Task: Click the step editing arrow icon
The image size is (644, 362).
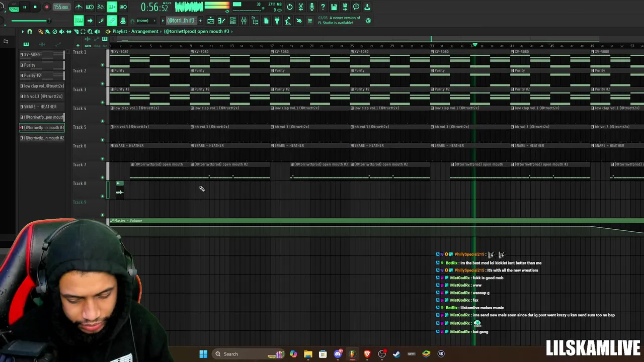Action: point(90,21)
